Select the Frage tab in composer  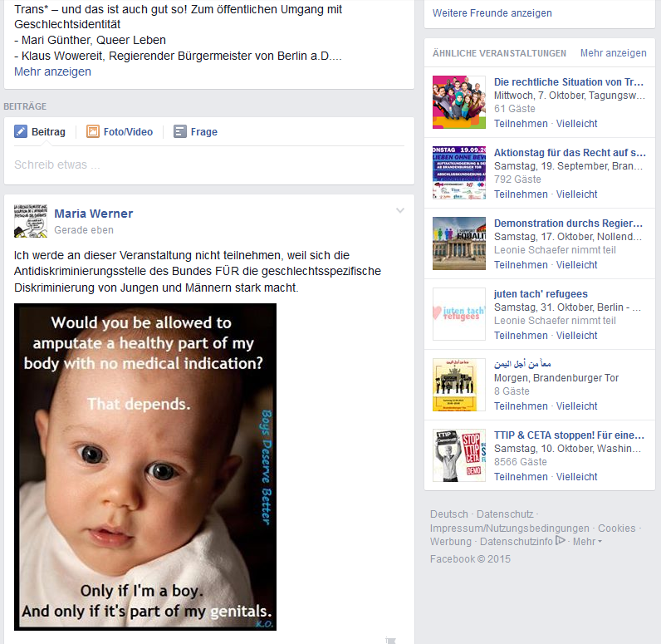196,131
